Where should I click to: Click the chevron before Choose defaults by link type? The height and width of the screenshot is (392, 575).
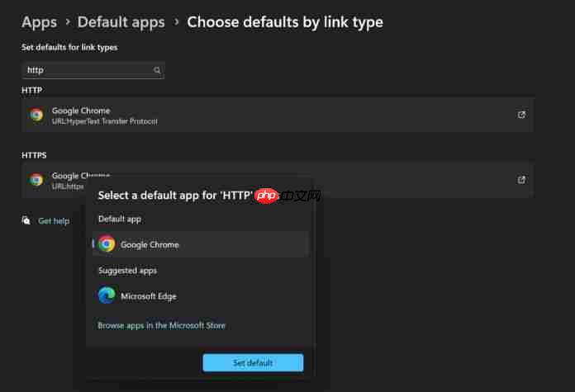click(x=176, y=22)
